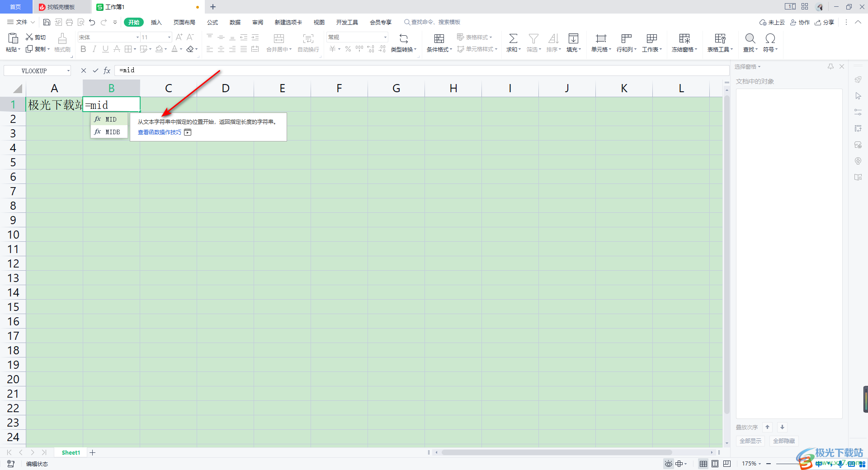Click the Print icon in quick access toolbar
Screen dimensions: 868x470
click(x=69, y=22)
